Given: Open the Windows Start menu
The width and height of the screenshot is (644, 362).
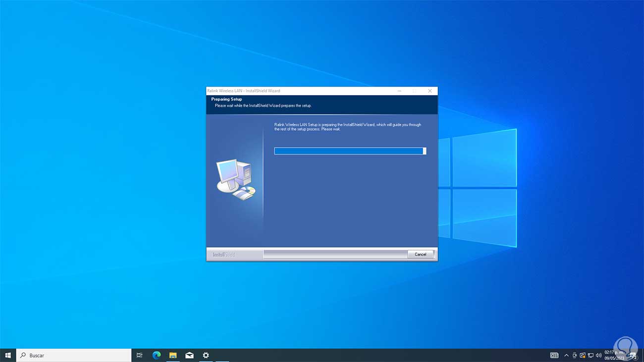Looking at the screenshot, I should (8, 355).
